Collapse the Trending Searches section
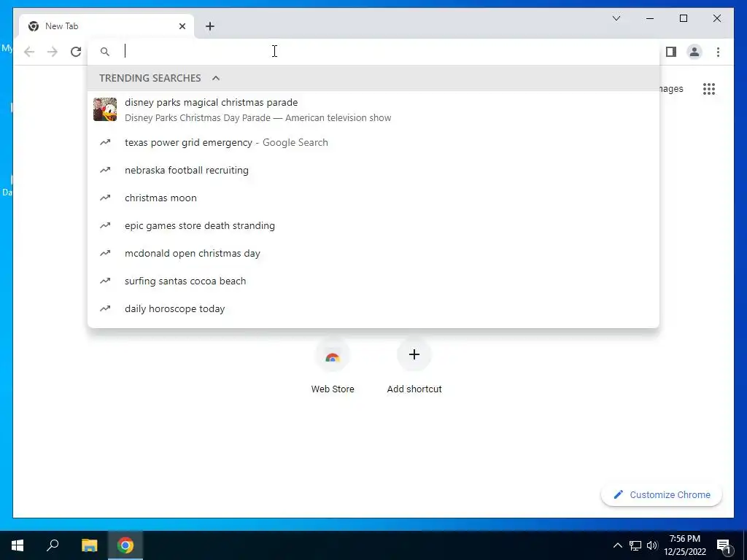Image resolution: width=747 pixels, height=560 pixels. 216,78
